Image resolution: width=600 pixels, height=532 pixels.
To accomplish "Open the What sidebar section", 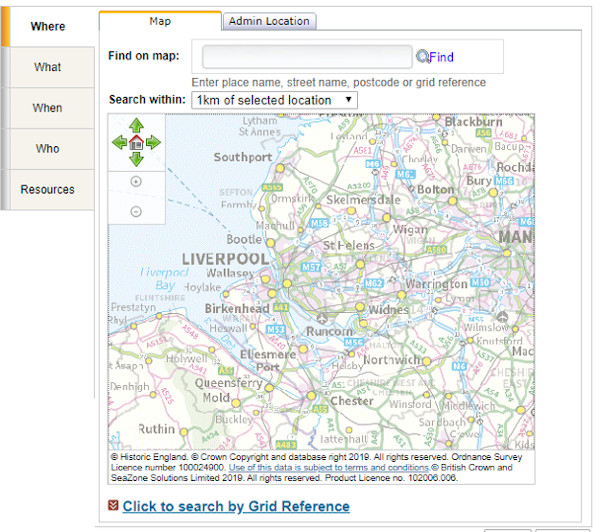I will 48,67.
